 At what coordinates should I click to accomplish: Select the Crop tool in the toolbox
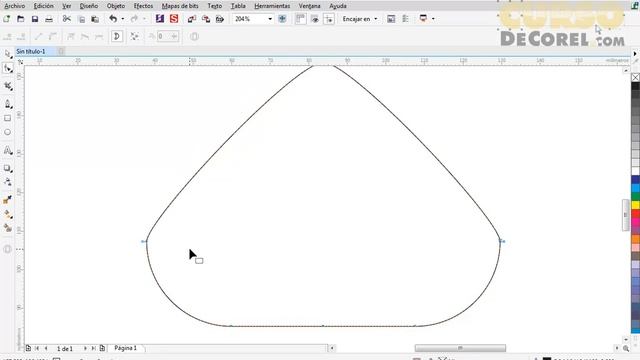click(x=7, y=86)
